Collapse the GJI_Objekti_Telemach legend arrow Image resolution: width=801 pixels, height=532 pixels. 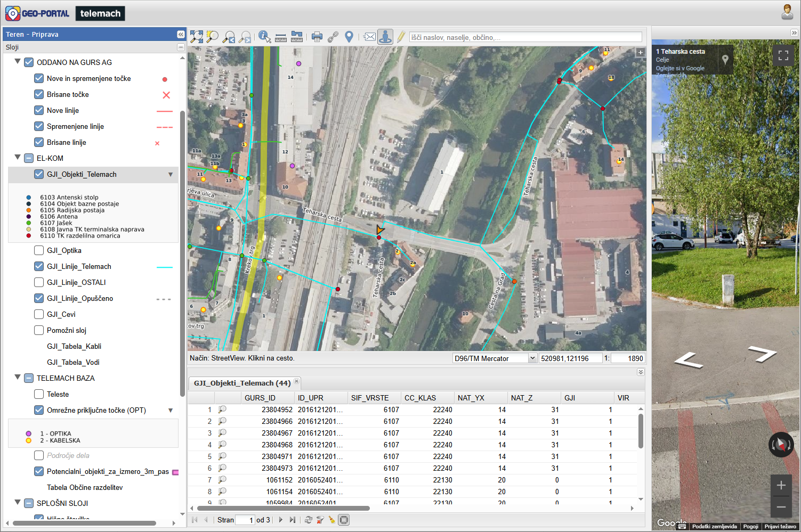click(x=171, y=175)
